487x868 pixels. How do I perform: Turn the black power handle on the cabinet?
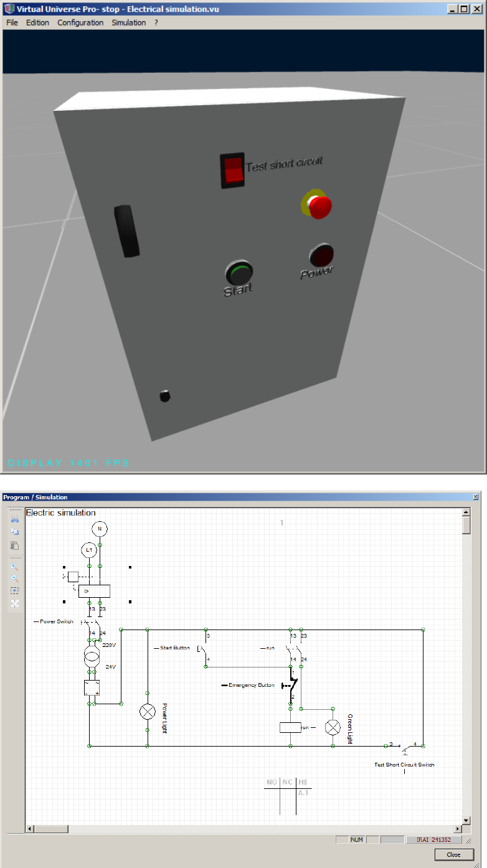coord(127,230)
